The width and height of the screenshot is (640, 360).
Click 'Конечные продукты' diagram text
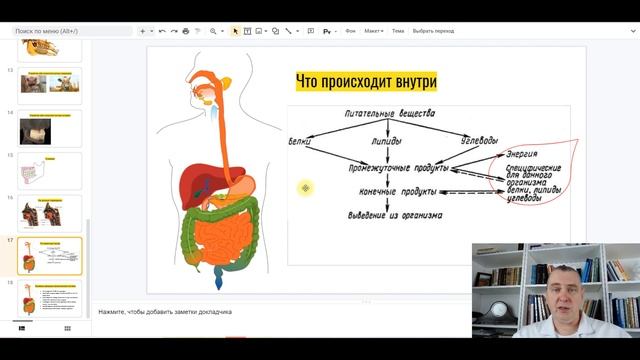tap(398, 192)
